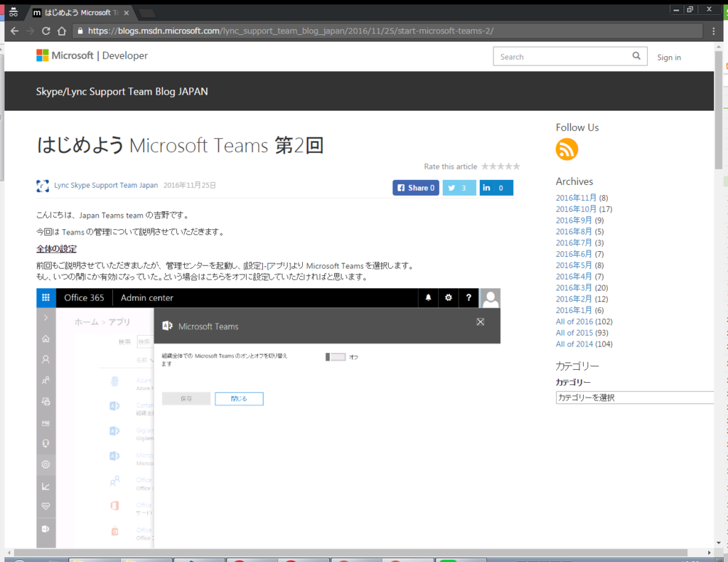
Task: Open 2016年10月 archive link
Action: [x=576, y=209]
